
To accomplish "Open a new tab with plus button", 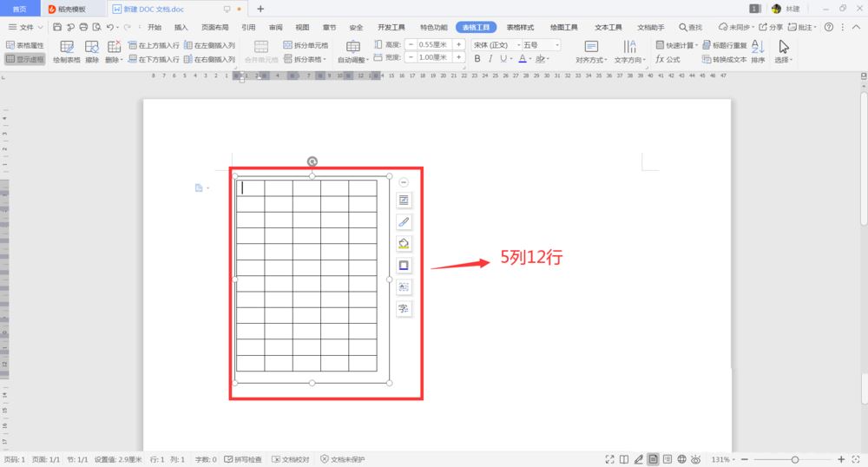I will pos(260,9).
